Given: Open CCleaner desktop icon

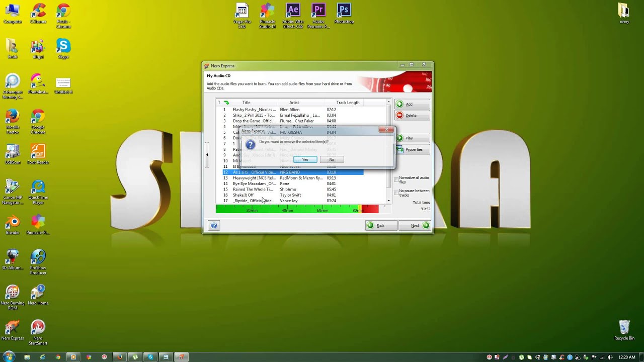Looking at the screenshot, I should tap(38, 14).
